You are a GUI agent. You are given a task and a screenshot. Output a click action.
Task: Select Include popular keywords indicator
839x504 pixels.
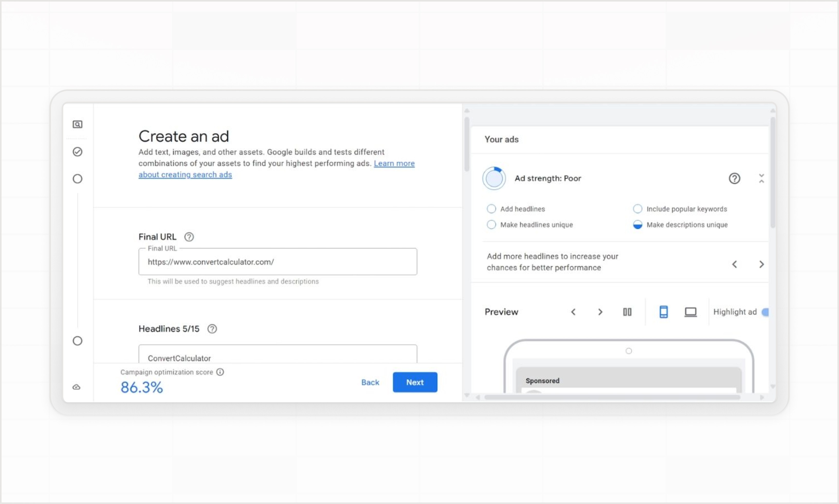pyautogui.click(x=638, y=209)
